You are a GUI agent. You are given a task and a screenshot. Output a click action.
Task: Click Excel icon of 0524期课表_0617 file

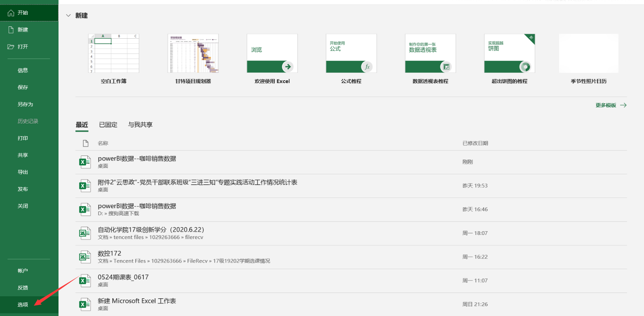pos(85,281)
